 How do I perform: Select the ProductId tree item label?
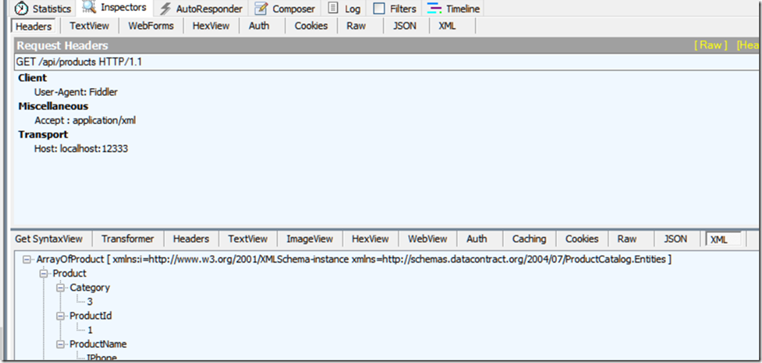[x=91, y=316]
